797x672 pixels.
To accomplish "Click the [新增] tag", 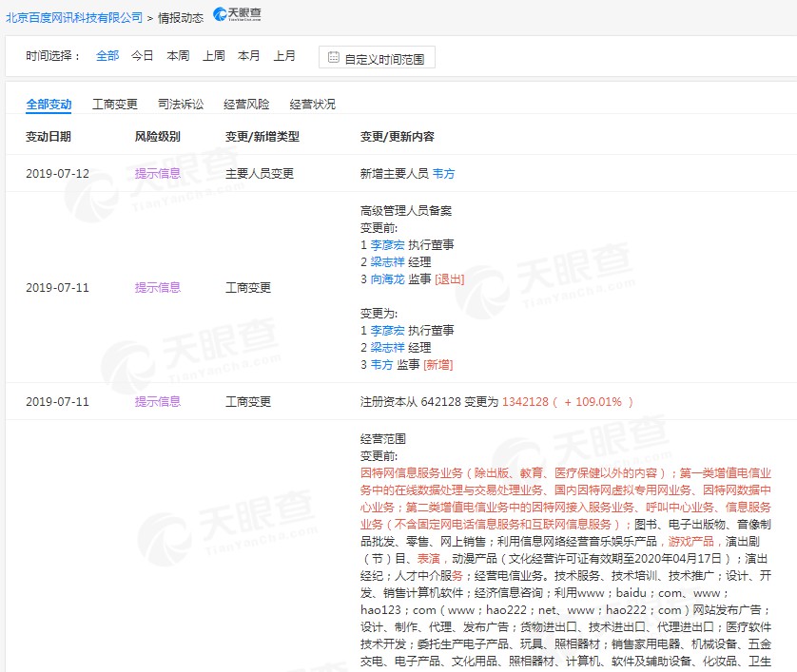I will click(438, 365).
